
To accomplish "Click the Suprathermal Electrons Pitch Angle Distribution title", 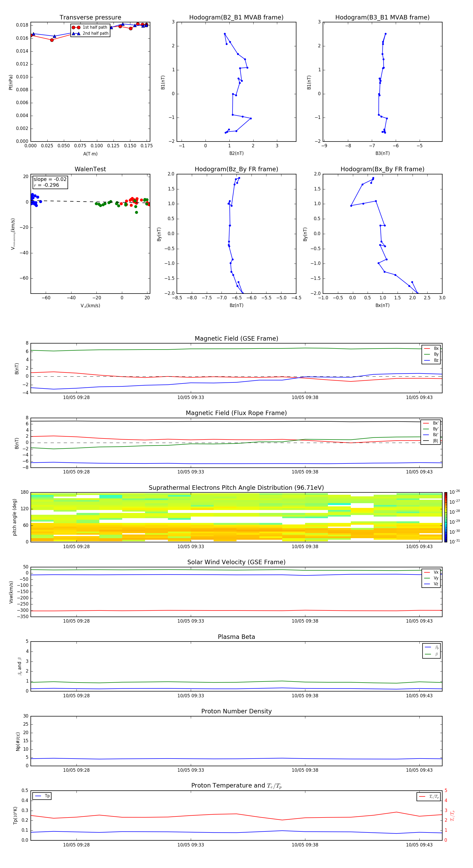I will 236,488.
